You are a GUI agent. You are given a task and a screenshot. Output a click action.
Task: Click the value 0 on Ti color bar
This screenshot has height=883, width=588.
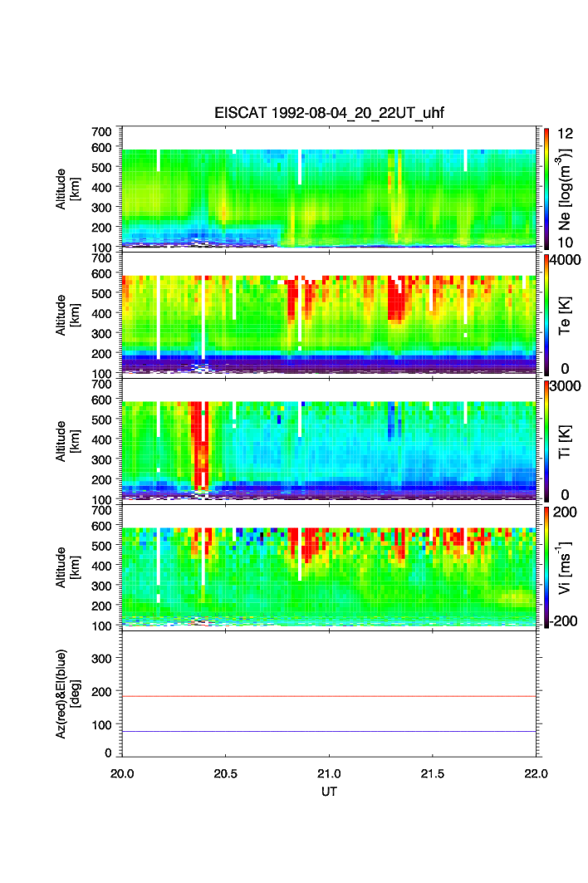tap(565, 495)
